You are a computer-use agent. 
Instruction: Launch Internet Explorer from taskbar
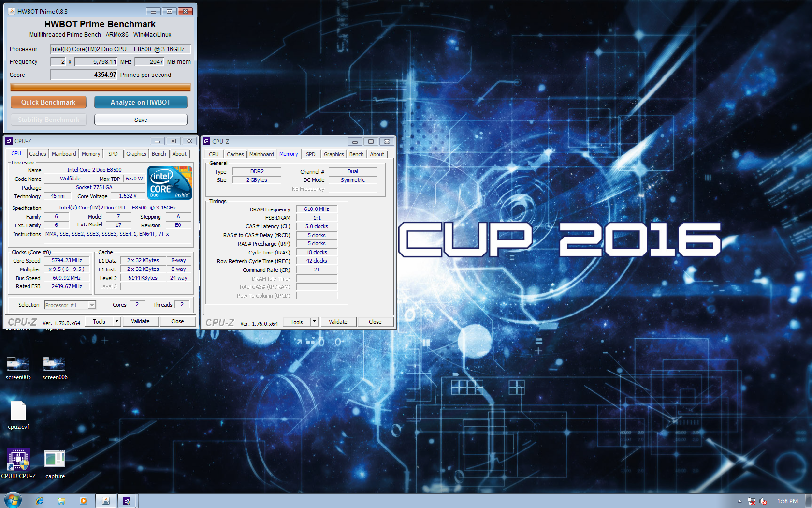click(40, 501)
